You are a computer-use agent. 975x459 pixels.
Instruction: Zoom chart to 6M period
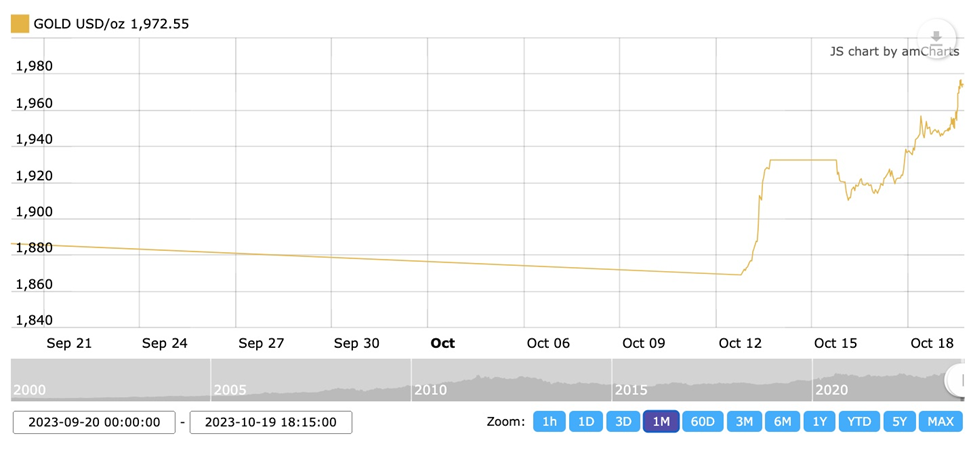pyautogui.click(x=782, y=422)
